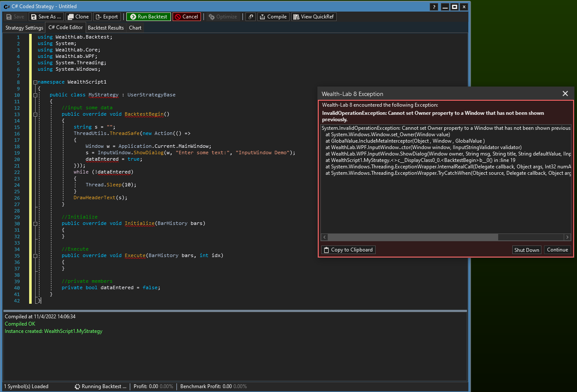577x392 pixels.
Task: Collapse the namespace WealthScript1 block
Action: click(35, 82)
